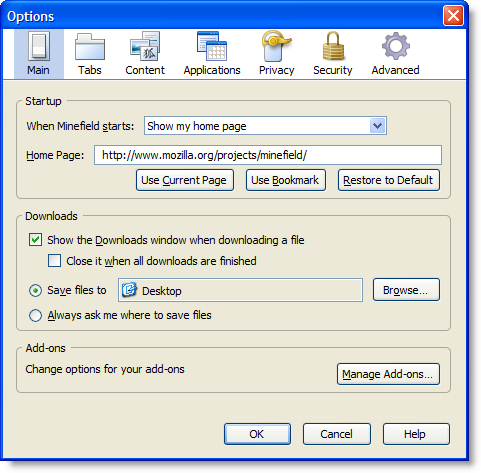The height and width of the screenshot is (473, 481).
Task: Click Browse to pick download folder
Action: click(406, 290)
